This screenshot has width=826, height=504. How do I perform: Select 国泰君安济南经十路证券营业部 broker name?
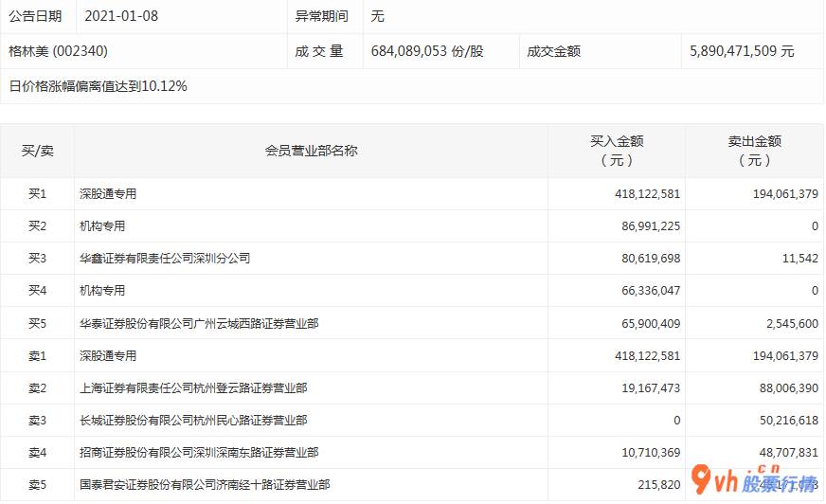205,484
